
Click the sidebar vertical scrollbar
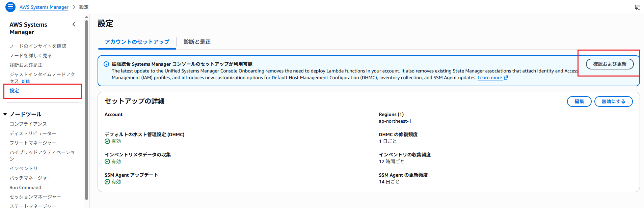point(87,110)
